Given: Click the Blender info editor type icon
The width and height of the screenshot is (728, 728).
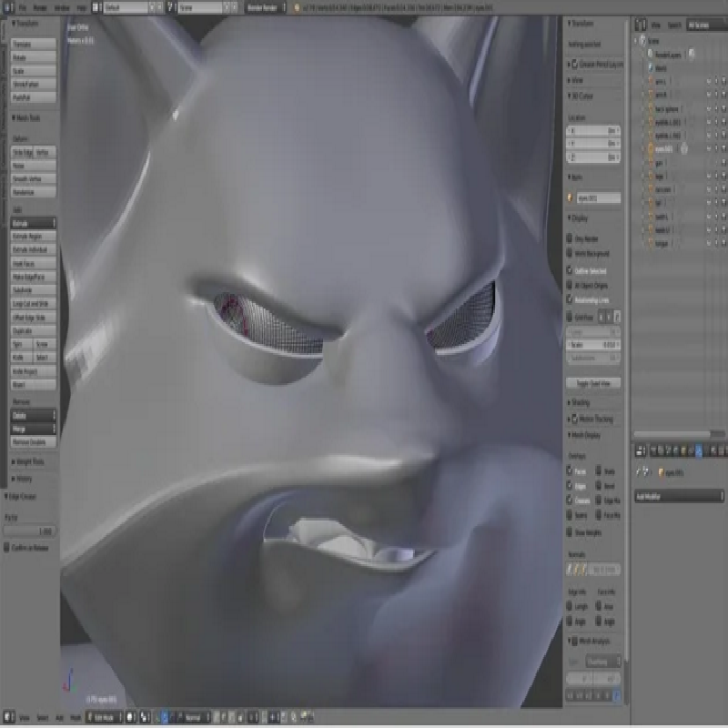Looking at the screenshot, I should (x=7, y=7).
